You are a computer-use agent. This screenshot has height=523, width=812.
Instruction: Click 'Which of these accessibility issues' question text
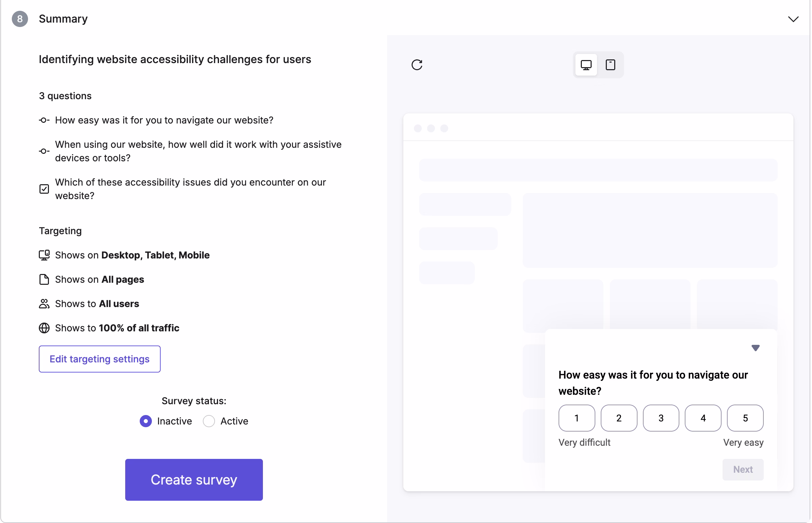pos(191,189)
